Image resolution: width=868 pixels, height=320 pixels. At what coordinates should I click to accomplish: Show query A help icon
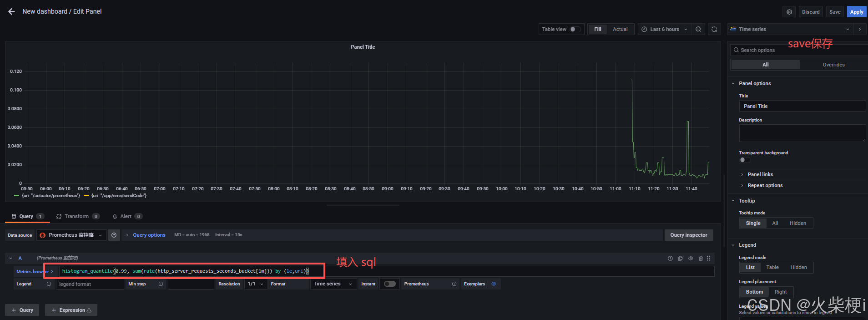(670, 258)
